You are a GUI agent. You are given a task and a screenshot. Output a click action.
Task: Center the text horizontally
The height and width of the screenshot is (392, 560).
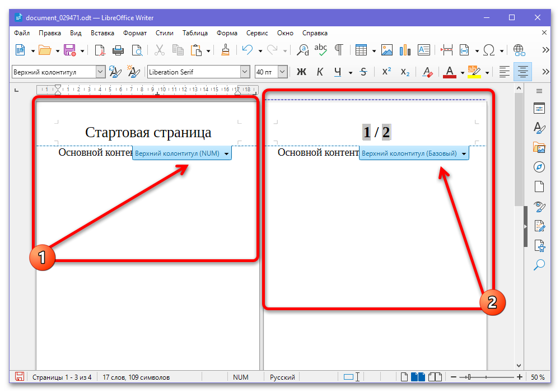click(x=523, y=72)
